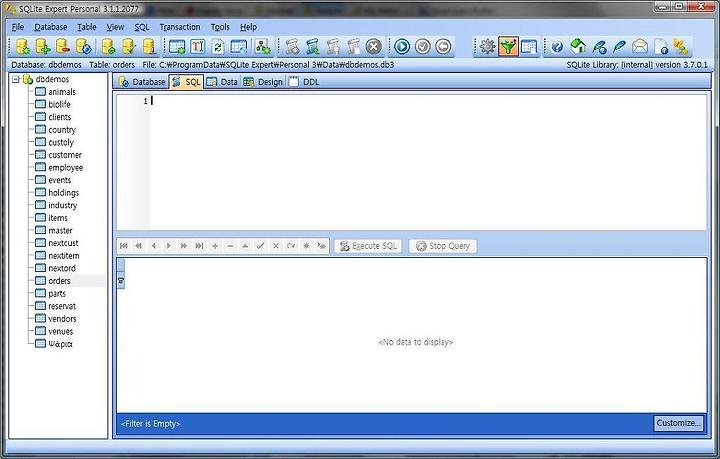Image resolution: width=720 pixels, height=459 pixels.
Task: Click the document page icon with blue badge
Action: (661, 46)
